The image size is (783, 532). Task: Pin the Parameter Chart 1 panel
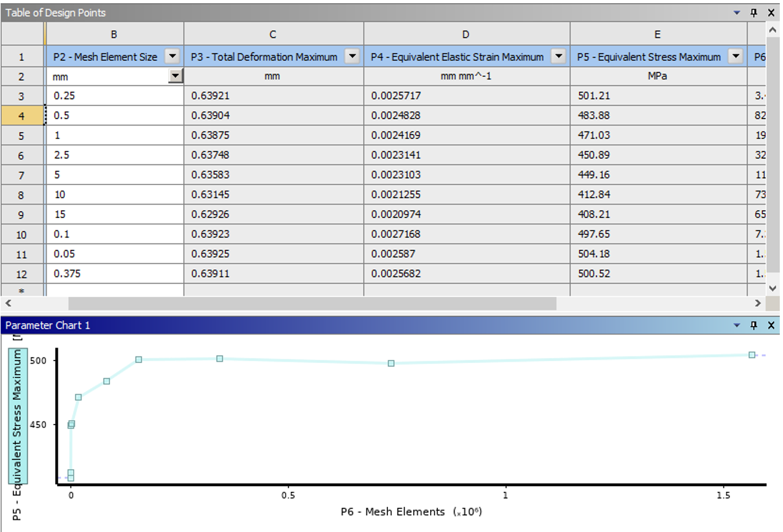754,326
